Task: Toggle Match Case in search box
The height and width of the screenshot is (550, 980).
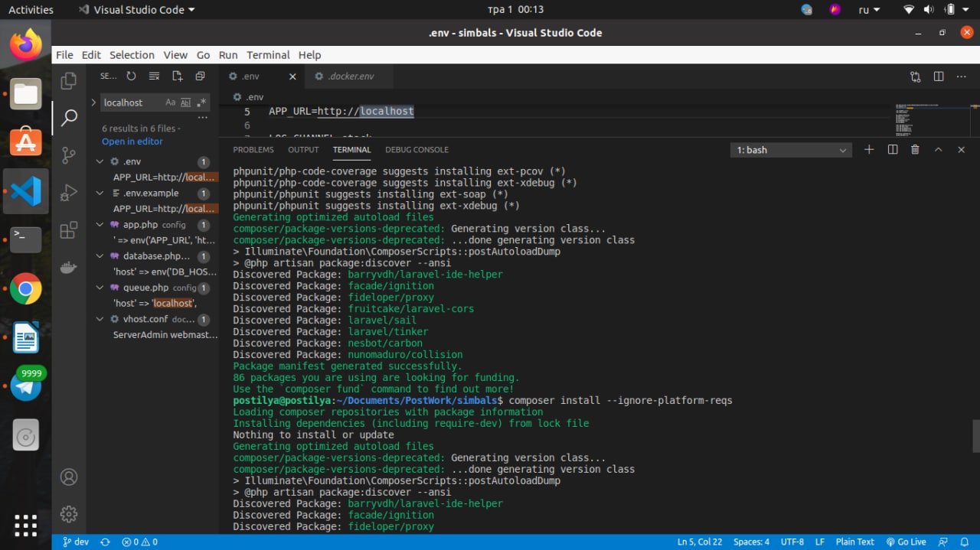Action: 171,103
